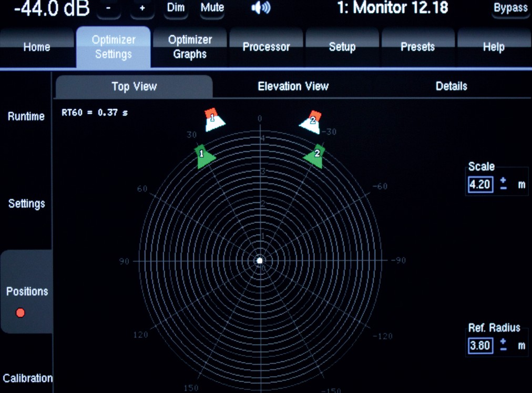Image resolution: width=532 pixels, height=393 pixels.
Task: Toggle the Dim button
Action: click(176, 8)
